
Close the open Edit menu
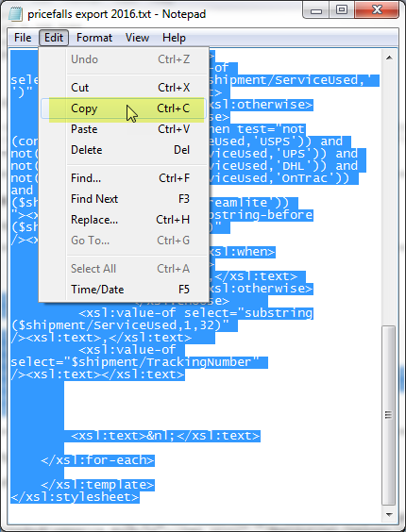coord(54,38)
